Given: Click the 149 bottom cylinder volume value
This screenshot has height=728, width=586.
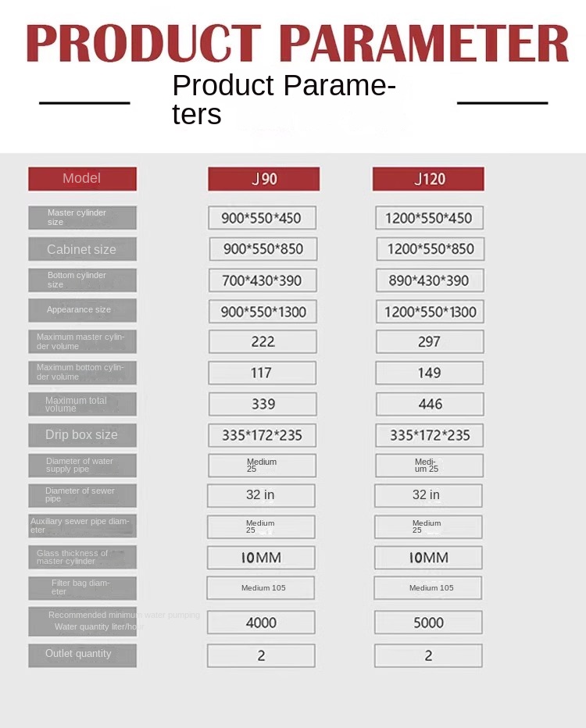Looking at the screenshot, I should click(x=430, y=373).
